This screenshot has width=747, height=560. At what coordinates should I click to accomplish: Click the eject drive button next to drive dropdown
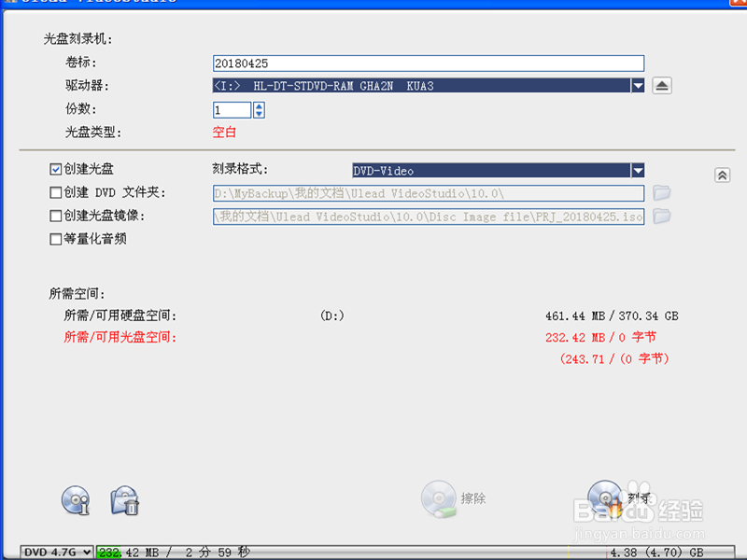click(x=663, y=85)
